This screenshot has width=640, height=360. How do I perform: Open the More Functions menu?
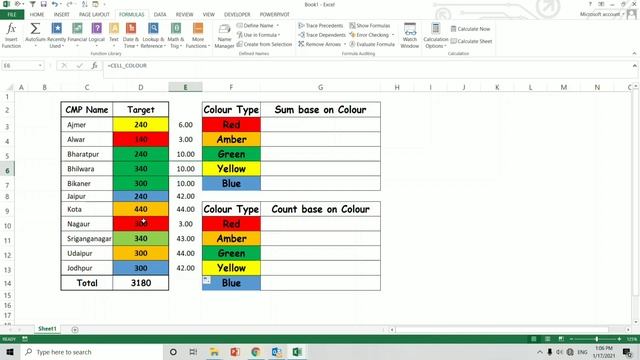(198, 36)
